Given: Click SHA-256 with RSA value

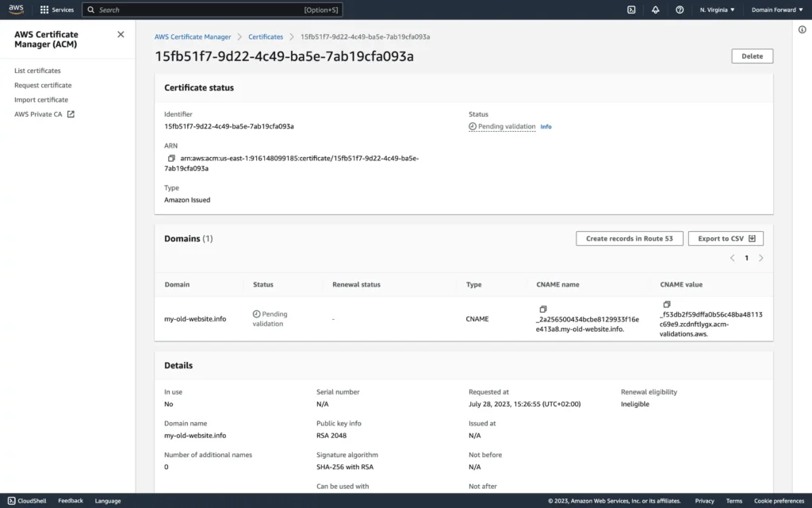Looking at the screenshot, I should click(345, 467).
